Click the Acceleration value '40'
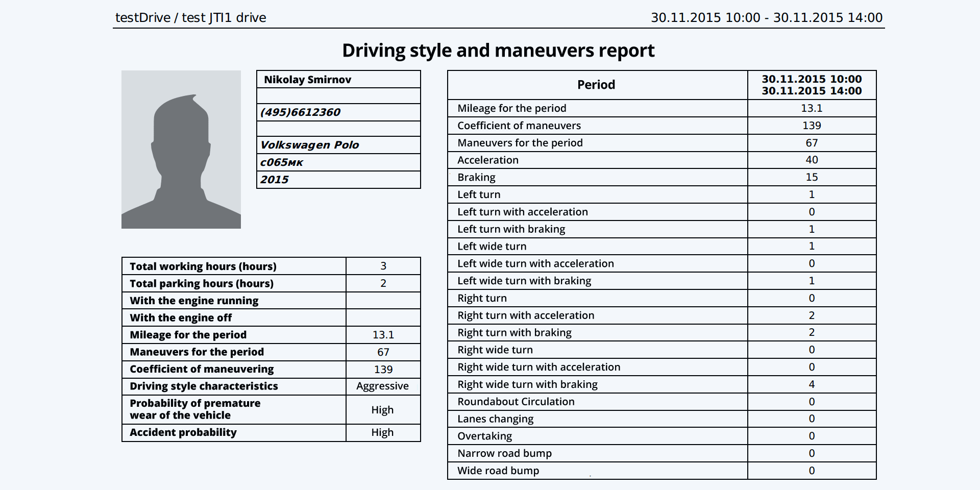 point(812,160)
